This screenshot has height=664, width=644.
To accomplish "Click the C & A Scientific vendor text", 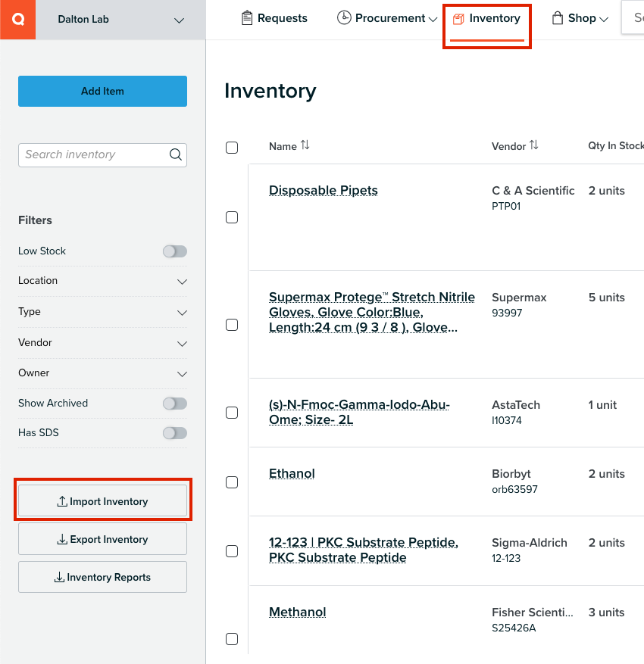I will tap(533, 191).
